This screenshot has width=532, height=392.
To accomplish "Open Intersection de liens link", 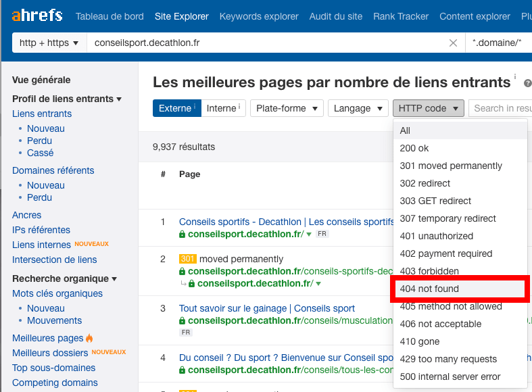I will tap(55, 260).
